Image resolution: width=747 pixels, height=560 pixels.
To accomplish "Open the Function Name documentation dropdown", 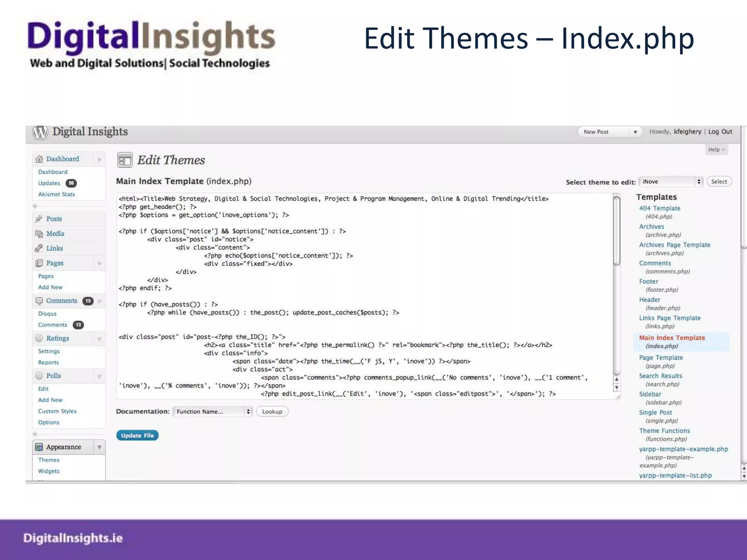I will click(x=213, y=412).
